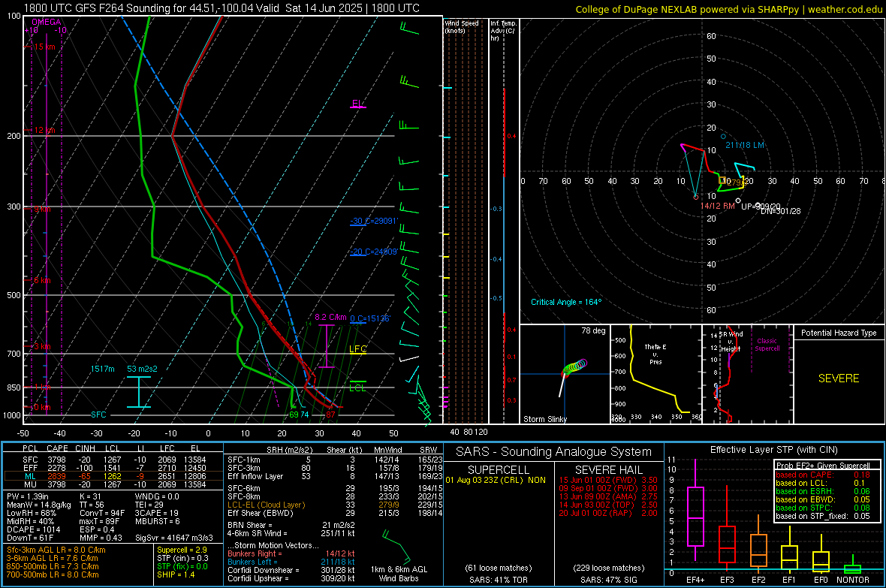Image resolution: width=886 pixels, height=588 pixels.
Task: Click the '211/18 LM' label on the hodograph
Action: pos(745,145)
